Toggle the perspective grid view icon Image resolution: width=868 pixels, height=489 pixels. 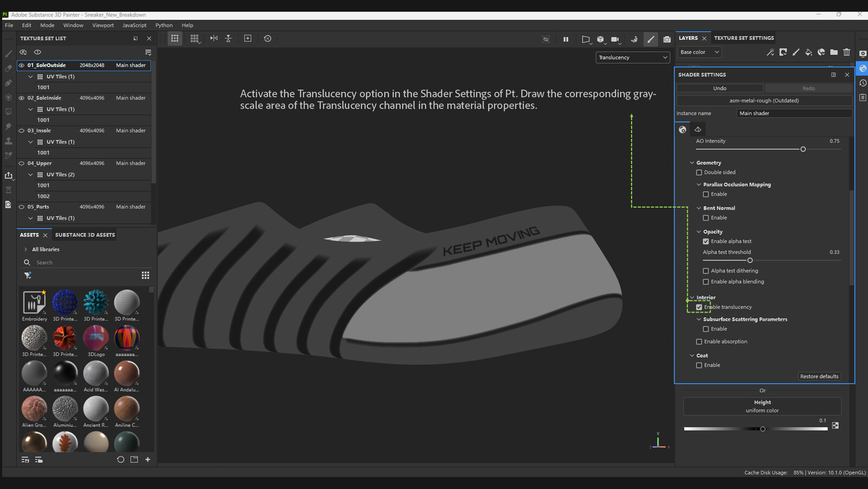[x=175, y=38]
